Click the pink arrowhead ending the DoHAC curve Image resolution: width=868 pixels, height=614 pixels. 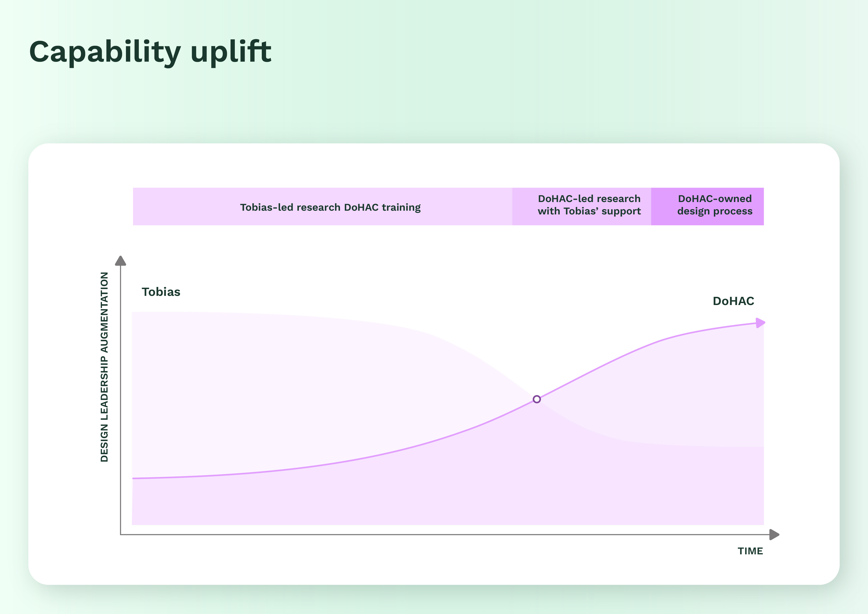point(760,323)
